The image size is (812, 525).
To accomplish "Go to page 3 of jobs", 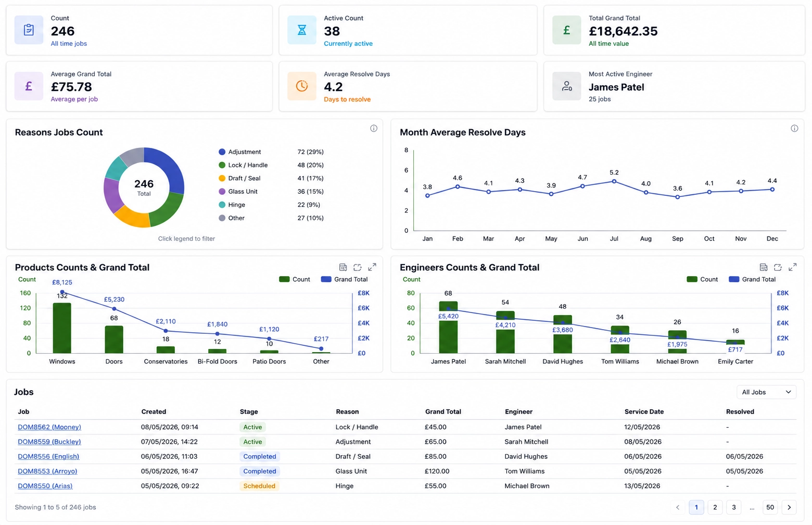I will coord(734,507).
